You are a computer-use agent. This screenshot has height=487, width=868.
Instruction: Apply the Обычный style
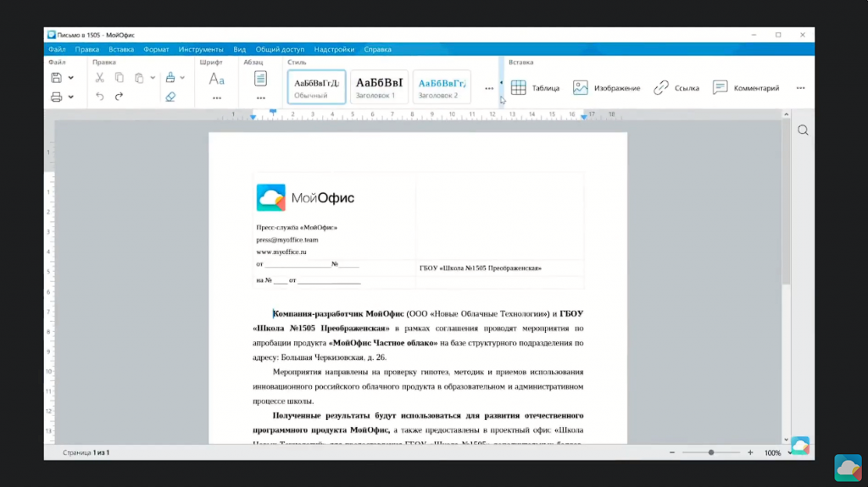[317, 87]
